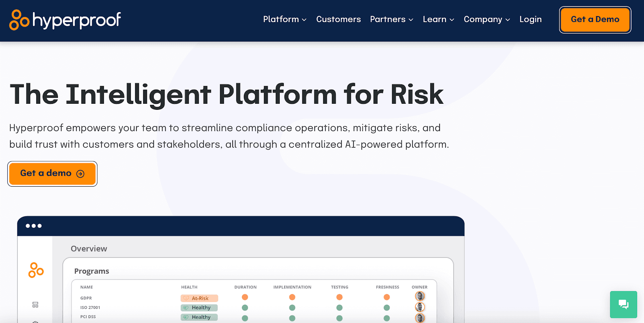
Task: Click the FRESHNESS column header
Action: pyautogui.click(x=388, y=287)
